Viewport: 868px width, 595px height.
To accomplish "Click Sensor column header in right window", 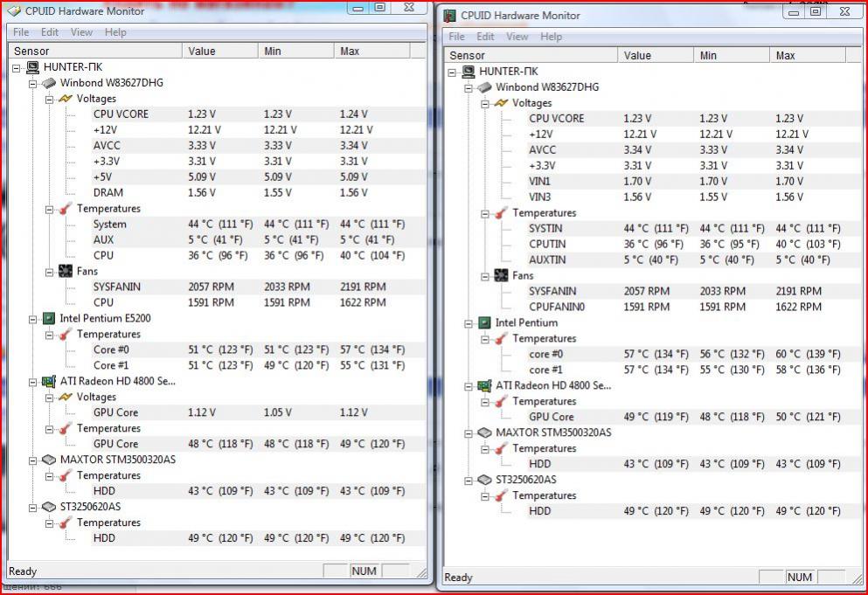I will pos(531,55).
